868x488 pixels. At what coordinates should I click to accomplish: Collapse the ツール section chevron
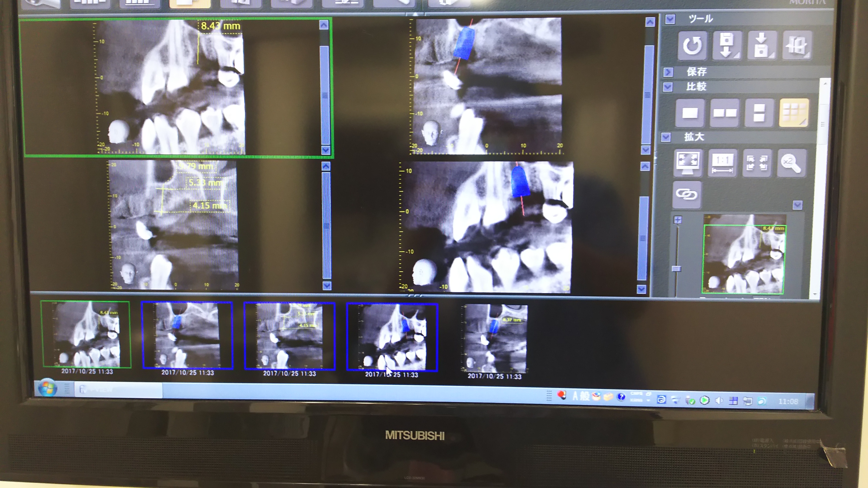coord(670,19)
